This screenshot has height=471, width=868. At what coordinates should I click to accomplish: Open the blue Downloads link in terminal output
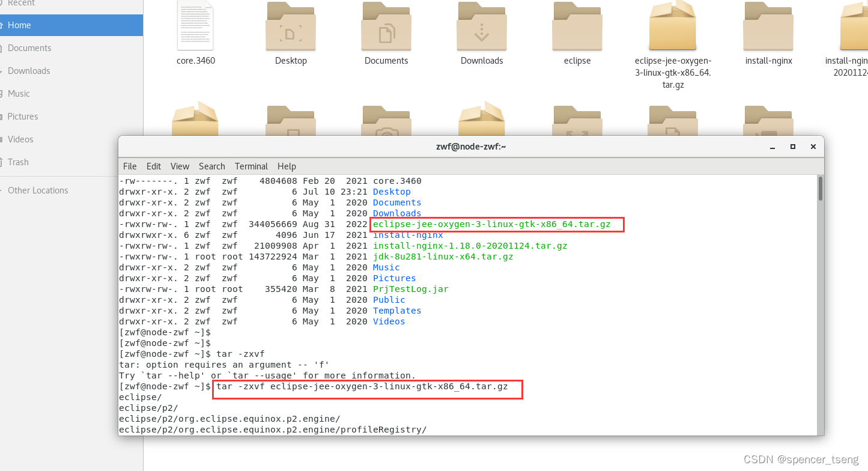(396, 213)
